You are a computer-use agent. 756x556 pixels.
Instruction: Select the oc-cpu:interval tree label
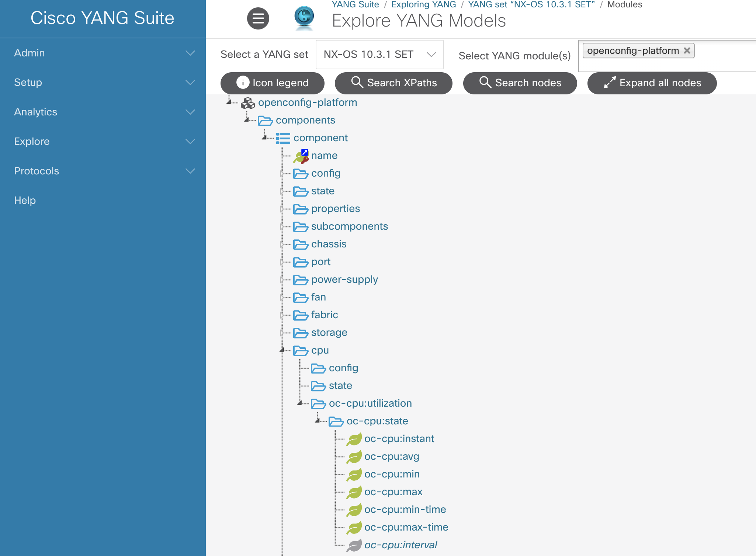click(400, 545)
